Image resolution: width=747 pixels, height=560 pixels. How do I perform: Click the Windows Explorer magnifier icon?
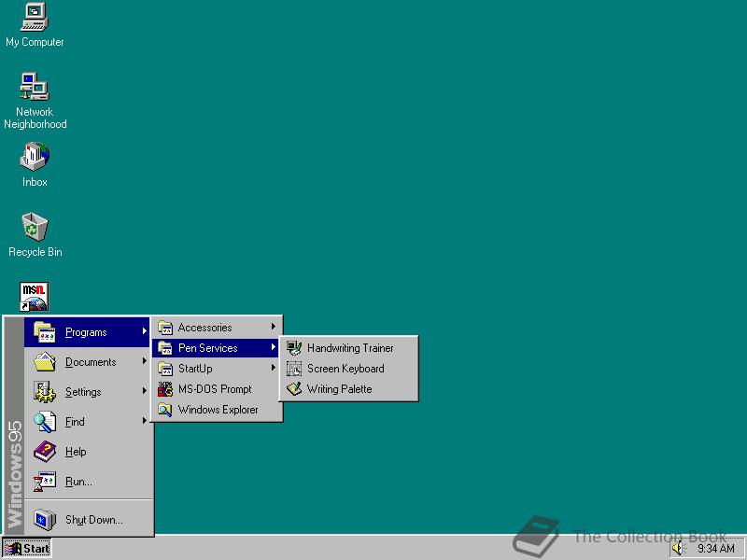[x=165, y=410]
